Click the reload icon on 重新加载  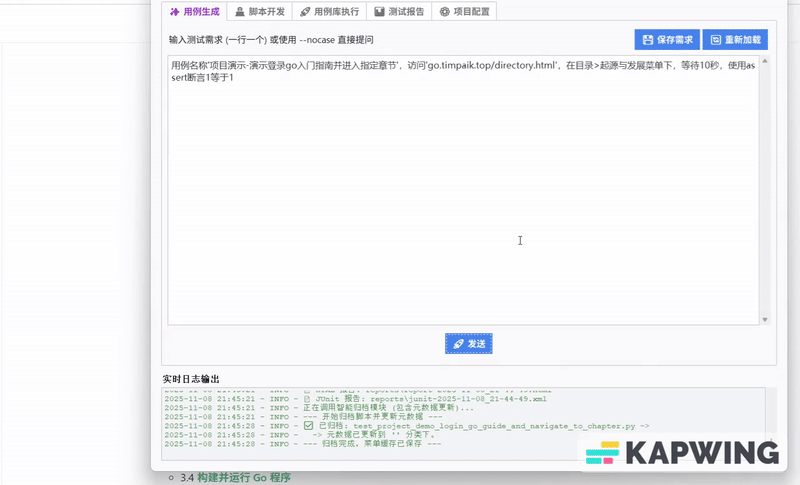pyautogui.click(x=716, y=40)
